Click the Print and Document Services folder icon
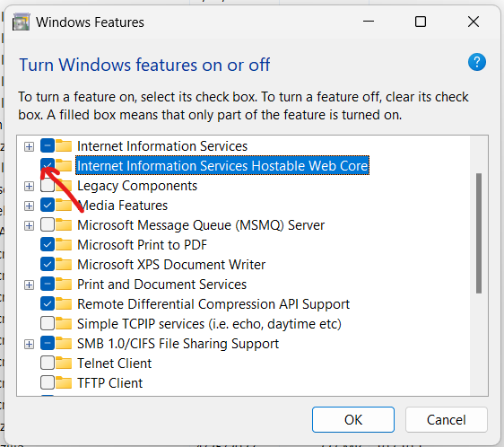504x447 pixels. point(64,285)
